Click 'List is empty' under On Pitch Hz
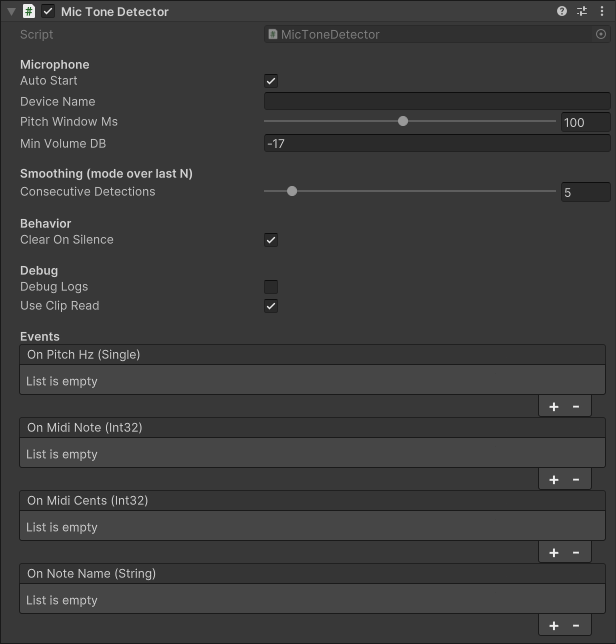 pos(62,382)
